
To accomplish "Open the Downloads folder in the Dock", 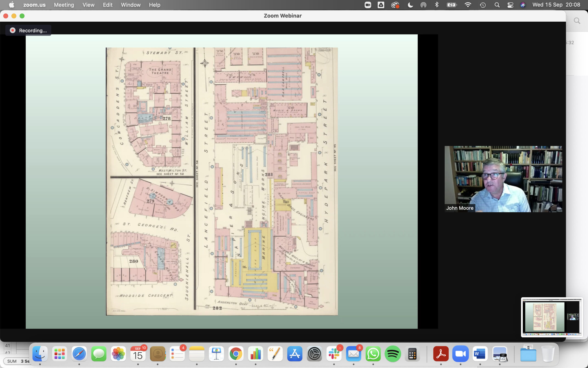I will tap(528, 354).
